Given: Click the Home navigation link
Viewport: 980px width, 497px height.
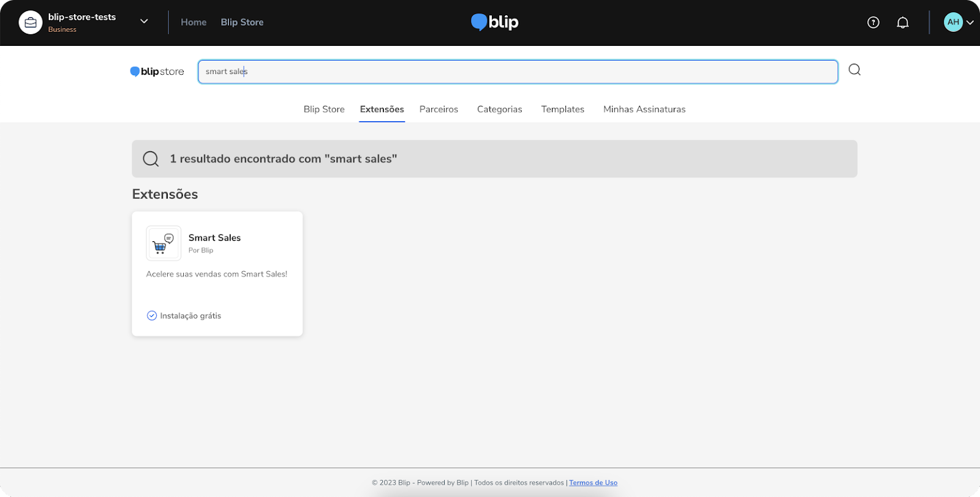Looking at the screenshot, I should (194, 23).
